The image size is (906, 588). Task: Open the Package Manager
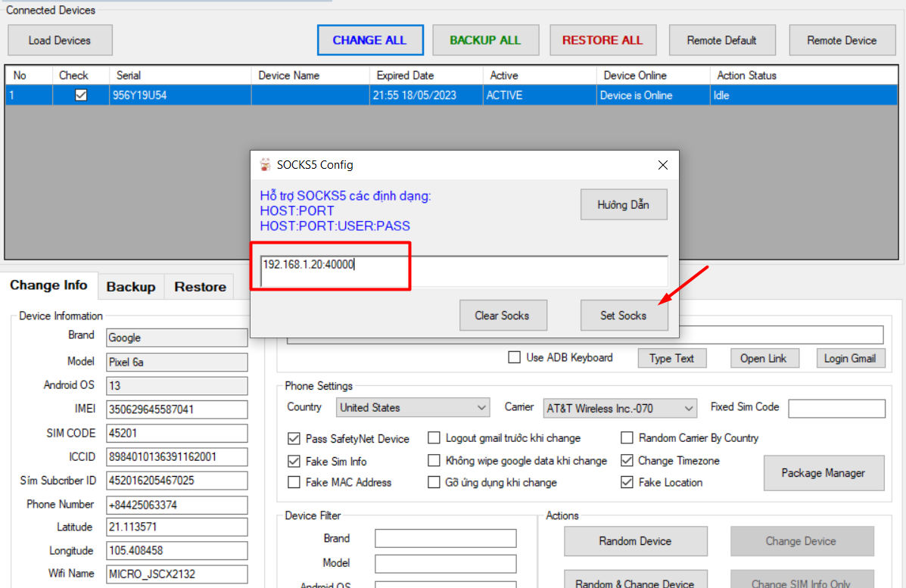coord(823,473)
